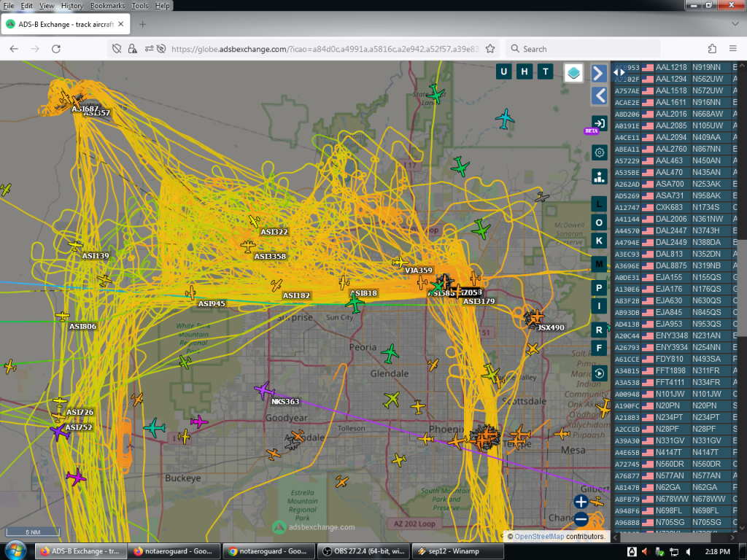Click the map layers selector icon

(x=573, y=73)
